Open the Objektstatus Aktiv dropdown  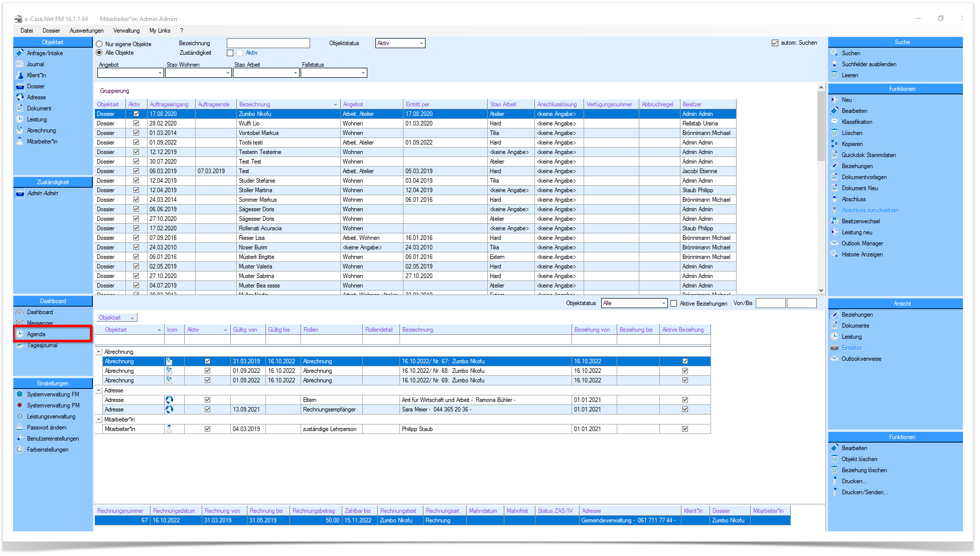tap(422, 44)
